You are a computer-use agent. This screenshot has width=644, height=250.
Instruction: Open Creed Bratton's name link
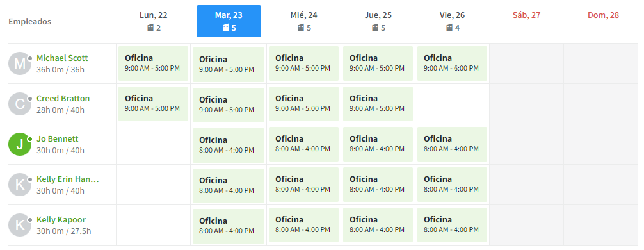coord(63,98)
